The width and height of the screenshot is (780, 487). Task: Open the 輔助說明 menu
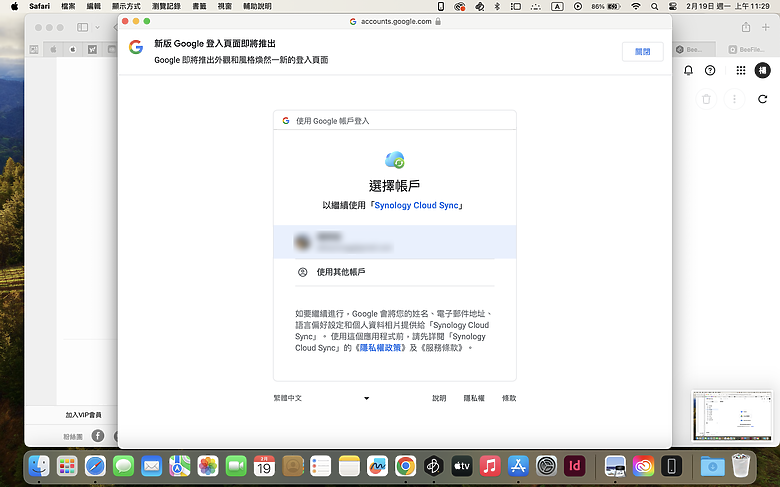(x=257, y=6)
